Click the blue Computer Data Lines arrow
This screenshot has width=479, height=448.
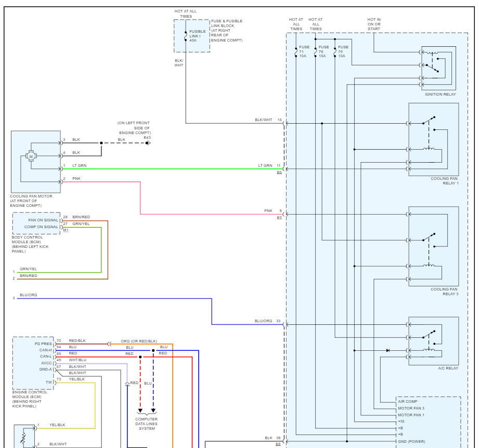pyautogui.click(x=153, y=411)
